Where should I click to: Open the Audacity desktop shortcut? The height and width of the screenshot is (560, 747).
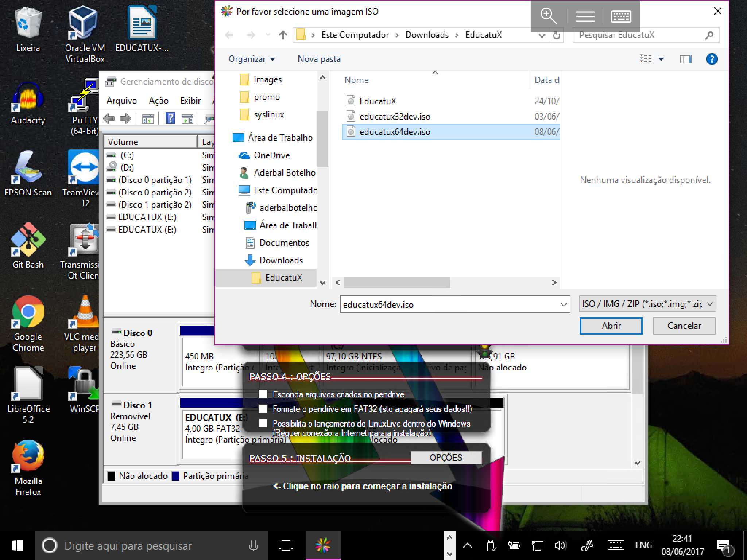click(28, 103)
